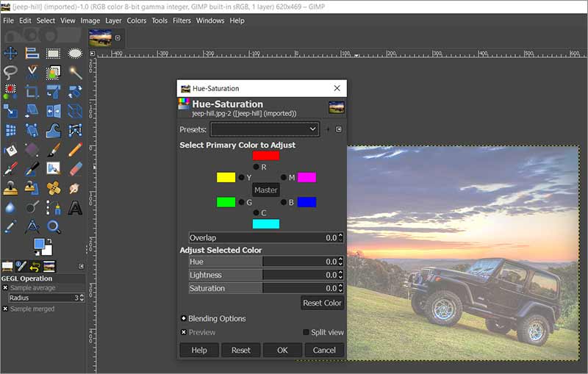588x374 pixels.
Task: Enable the Split view checkbox
Action: click(306, 332)
